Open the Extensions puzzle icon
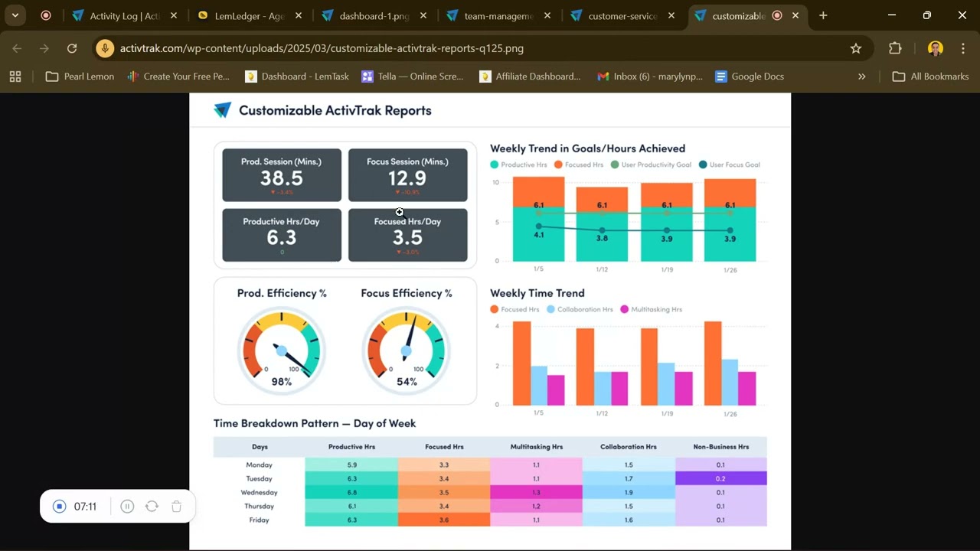Screen dimensions: 980x551 (895, 48)
